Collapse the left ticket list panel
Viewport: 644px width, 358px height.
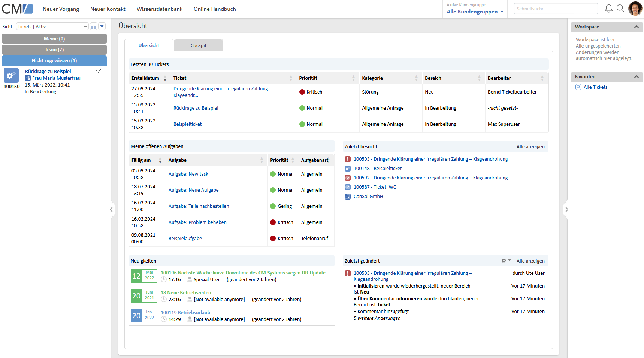111,210
